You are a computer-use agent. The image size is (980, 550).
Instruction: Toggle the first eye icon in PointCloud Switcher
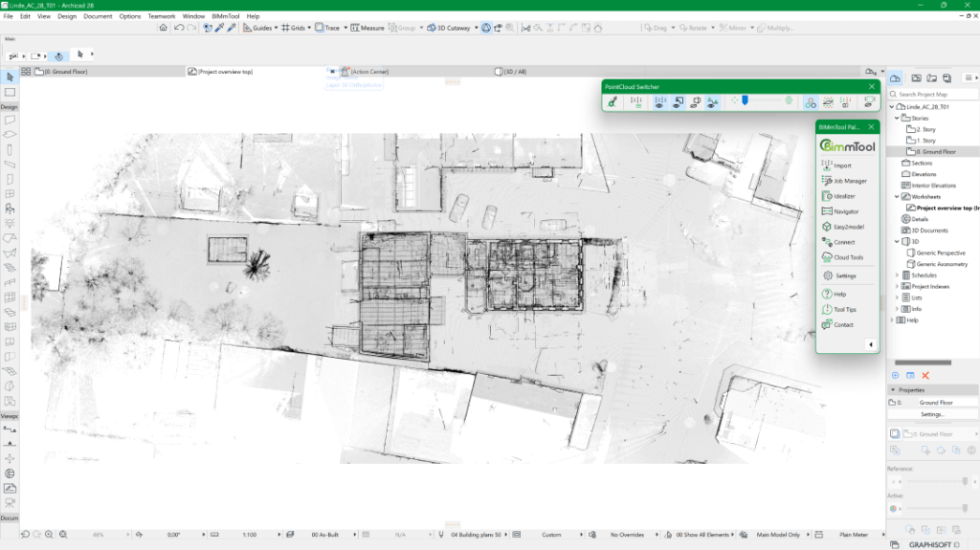point(659,101)
